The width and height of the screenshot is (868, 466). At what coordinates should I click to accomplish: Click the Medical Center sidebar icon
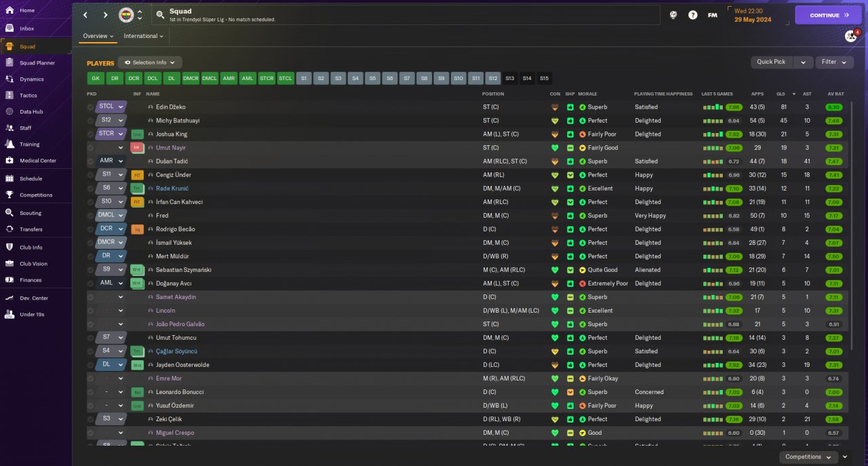pos(9,161)
